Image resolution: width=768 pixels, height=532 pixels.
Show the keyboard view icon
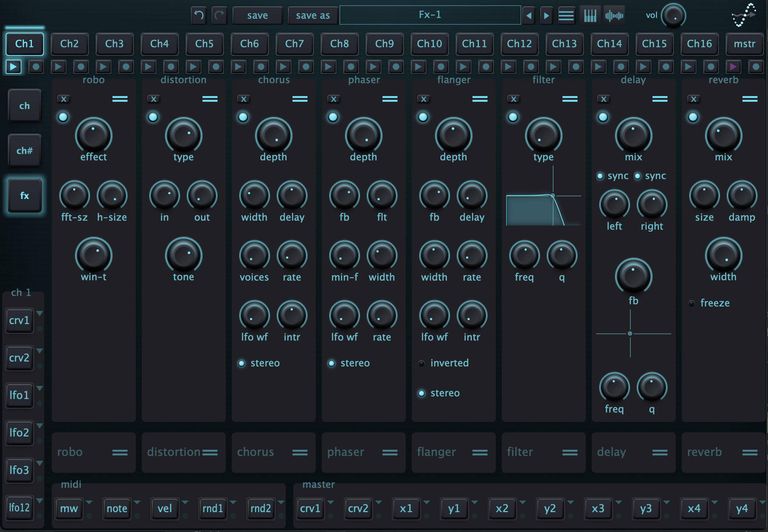click(590, 16)
